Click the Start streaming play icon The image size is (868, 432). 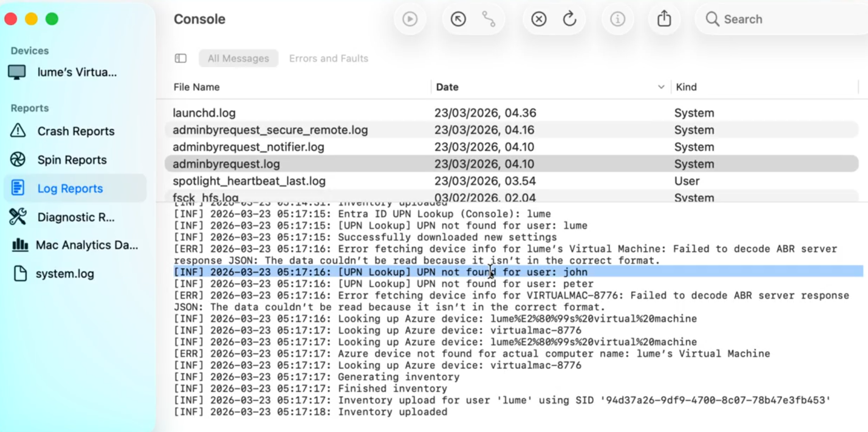410,19
